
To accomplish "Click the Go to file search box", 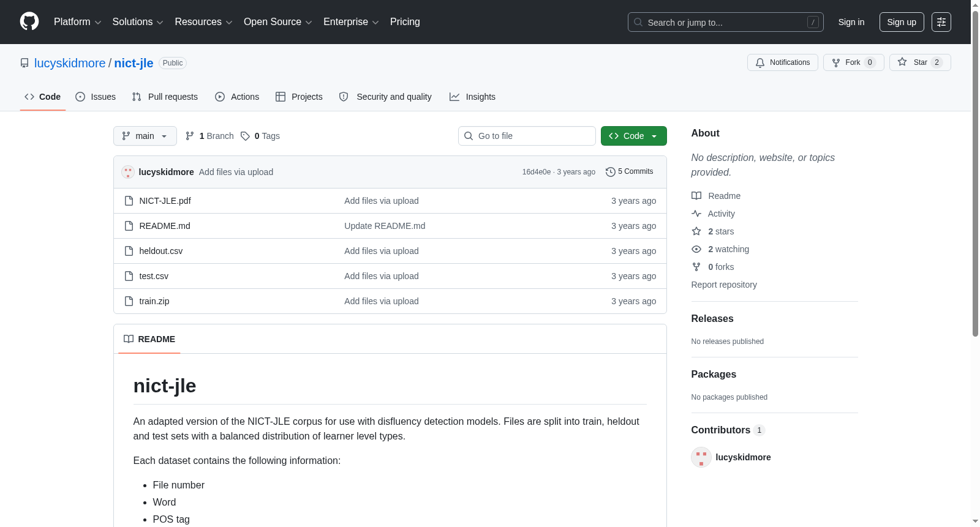I will pyautogui.click(x=527, y=136).
